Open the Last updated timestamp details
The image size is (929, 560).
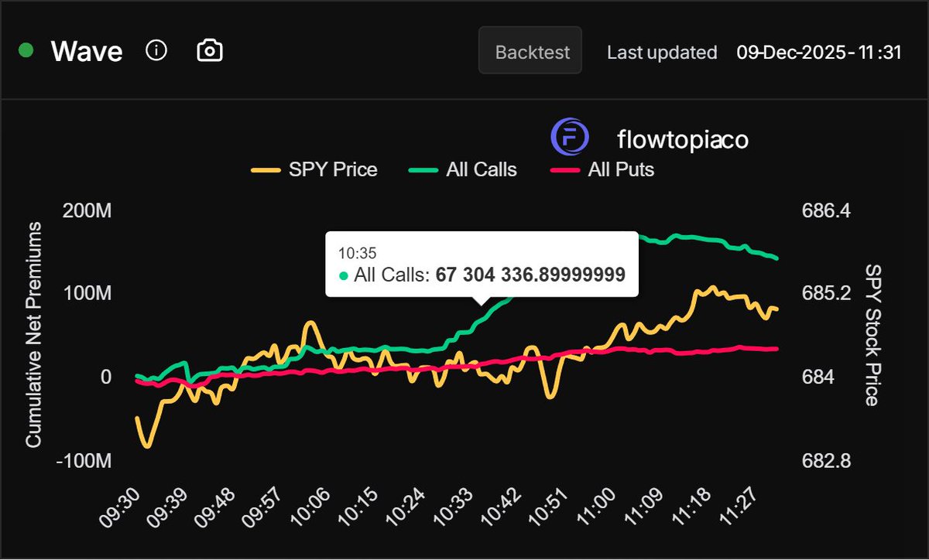coord(661,52)
